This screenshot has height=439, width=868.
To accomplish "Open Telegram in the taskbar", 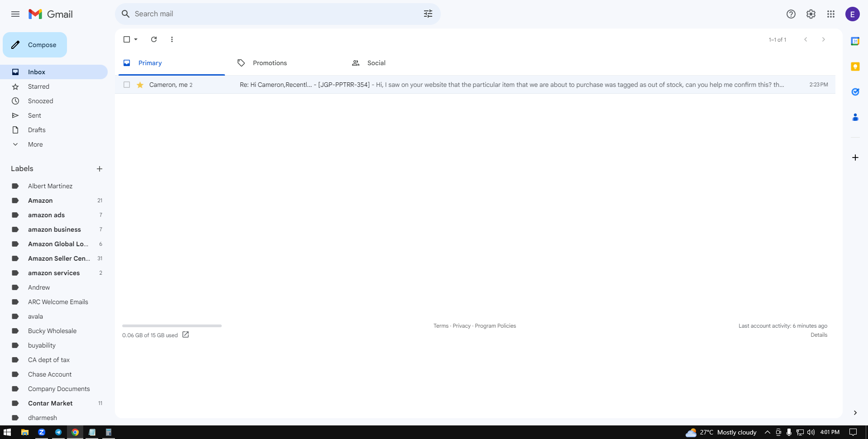I will click(58, 432).
